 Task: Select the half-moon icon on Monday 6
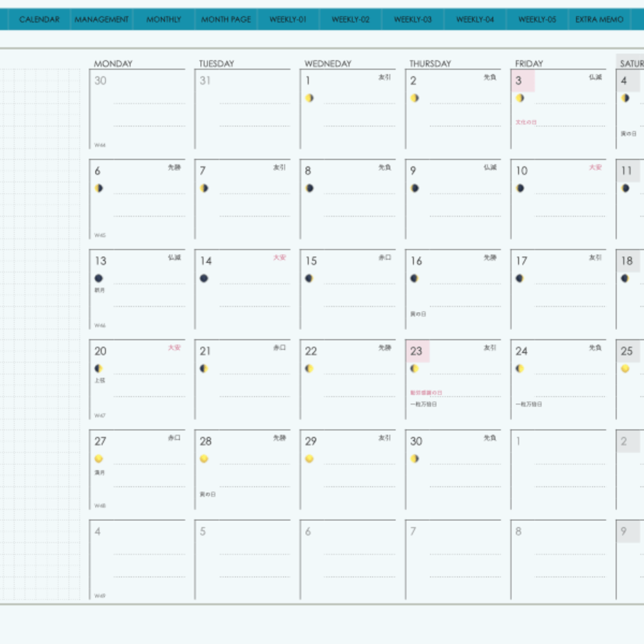pos(99,188)
